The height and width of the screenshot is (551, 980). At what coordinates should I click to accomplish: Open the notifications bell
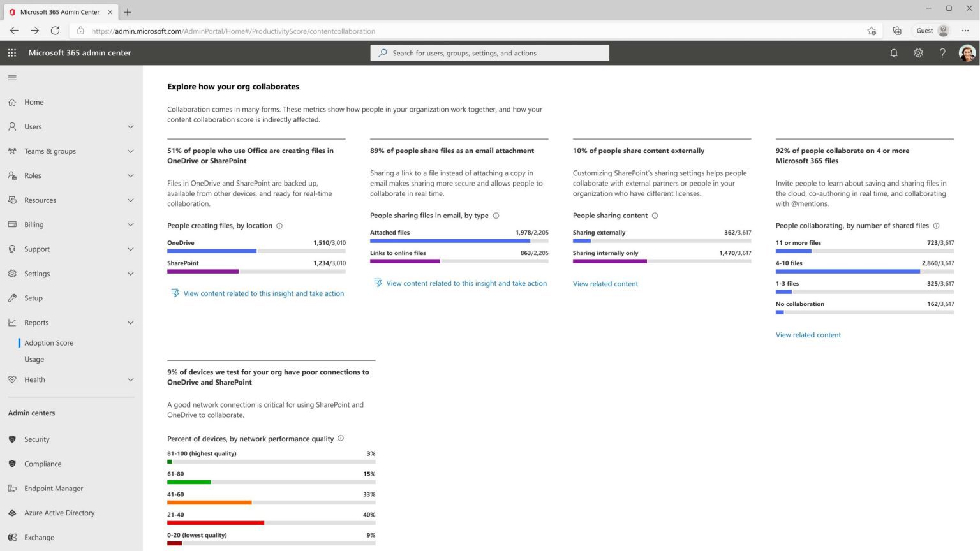tap(894, 53)
